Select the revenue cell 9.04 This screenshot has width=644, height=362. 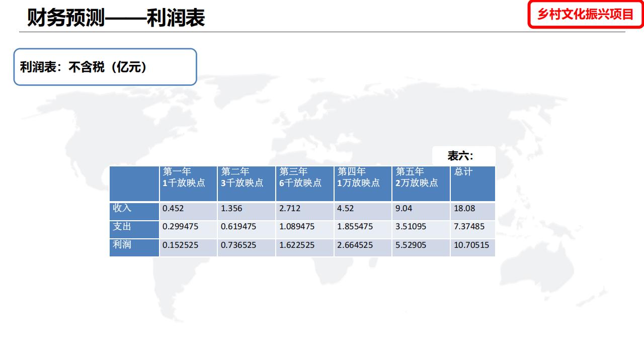tap(421, 211)
